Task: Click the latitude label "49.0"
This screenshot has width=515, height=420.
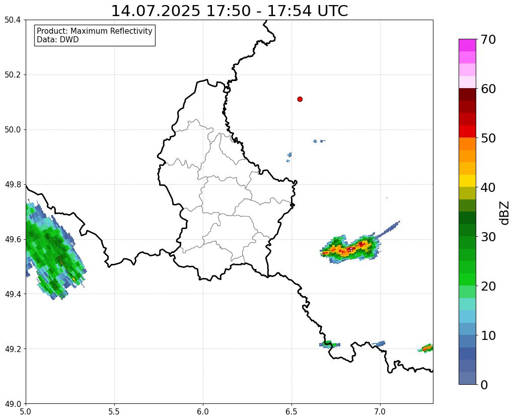Action: click(13, 403)
